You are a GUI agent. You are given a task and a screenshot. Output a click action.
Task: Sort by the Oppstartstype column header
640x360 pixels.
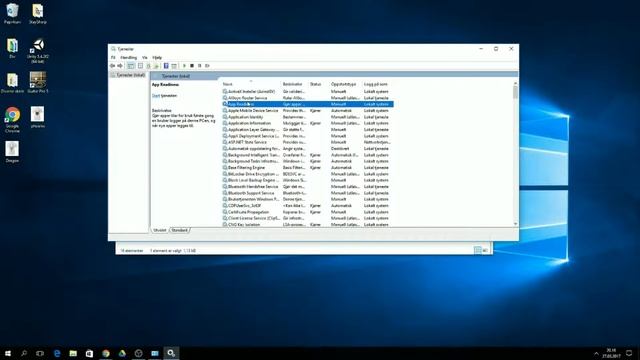tap(345, 84)
